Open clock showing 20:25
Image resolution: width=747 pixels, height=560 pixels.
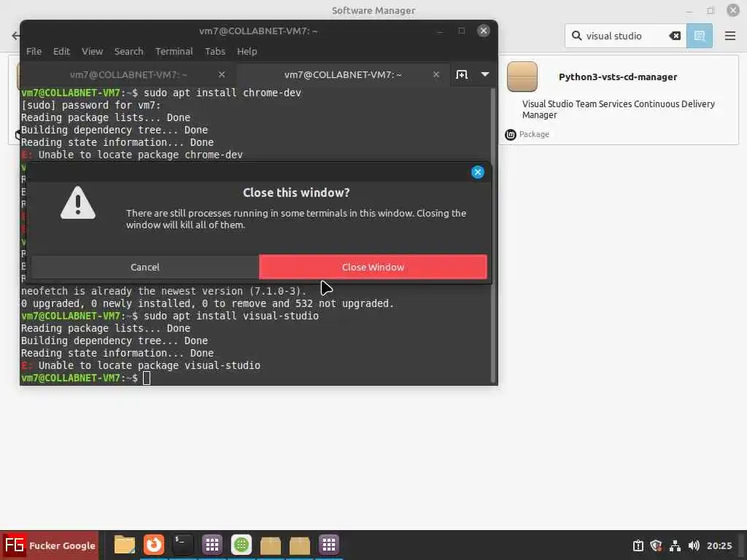719,545
